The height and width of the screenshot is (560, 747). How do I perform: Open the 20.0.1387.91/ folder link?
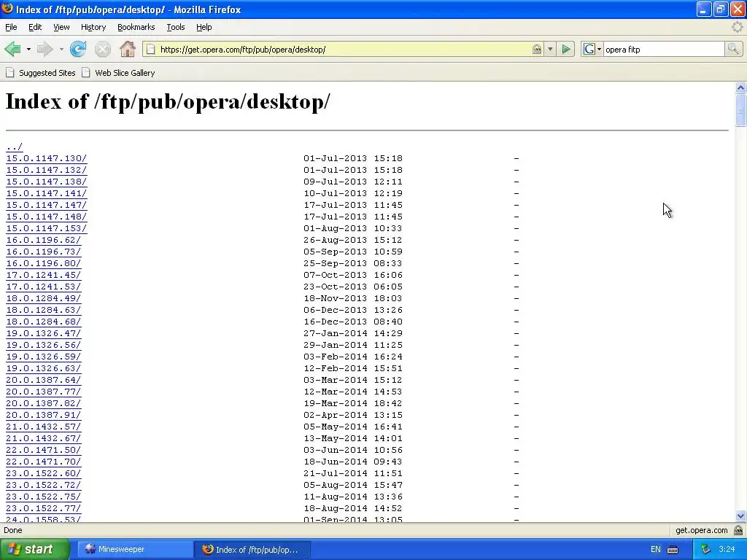tap(43, 415)
